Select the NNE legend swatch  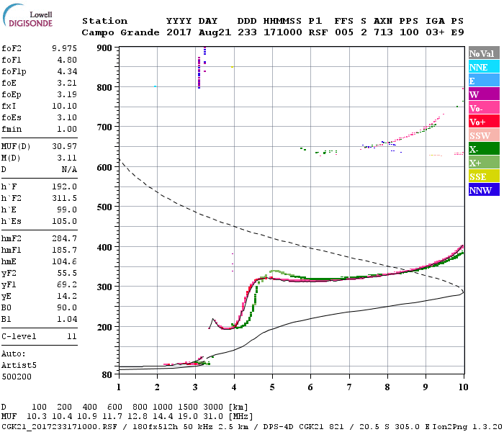[484, 66]
